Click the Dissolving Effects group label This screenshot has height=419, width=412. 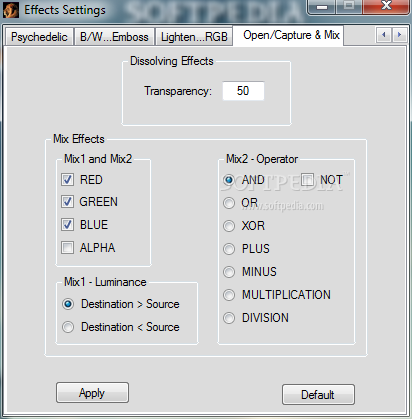[x=172, y=61]
